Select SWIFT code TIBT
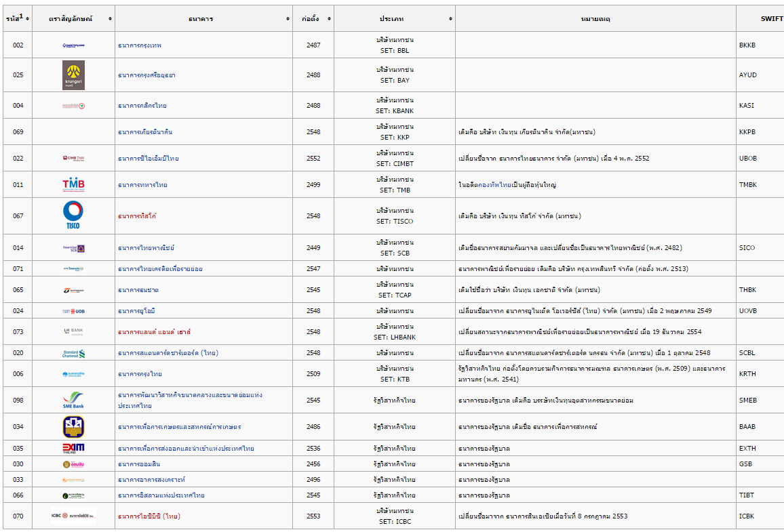The width and height of the screenshot is (784, 532). pos(747,495)
